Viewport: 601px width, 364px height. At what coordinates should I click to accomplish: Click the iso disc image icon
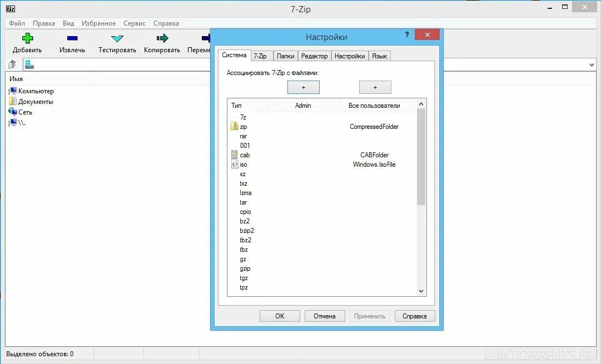click(x=235, y=164)
